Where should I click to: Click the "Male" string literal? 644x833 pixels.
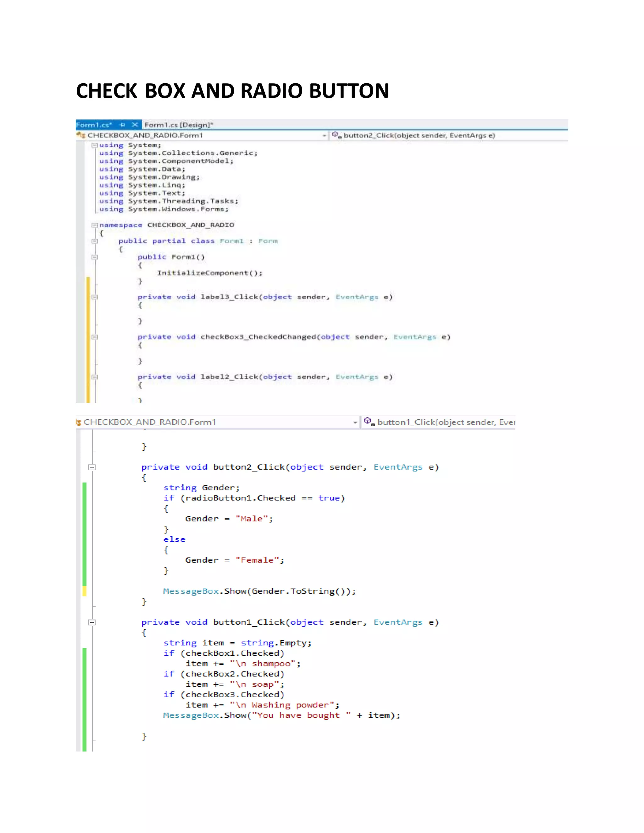[252, 519]
